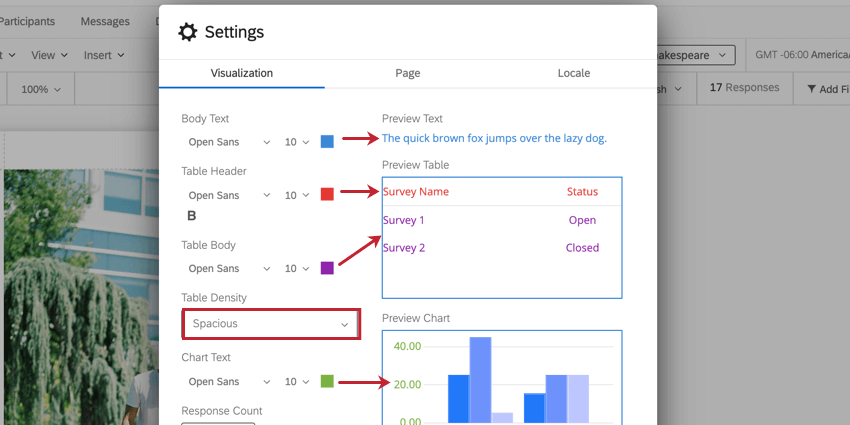Switch to the Visualization tab
Image resolution: width=850 pixels, height=425 pixels.
pos(242,73)
